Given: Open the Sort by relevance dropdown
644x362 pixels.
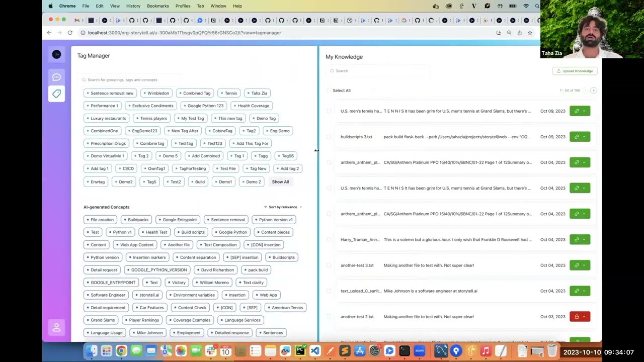Looking at the screenshot, I should point(283,207).
